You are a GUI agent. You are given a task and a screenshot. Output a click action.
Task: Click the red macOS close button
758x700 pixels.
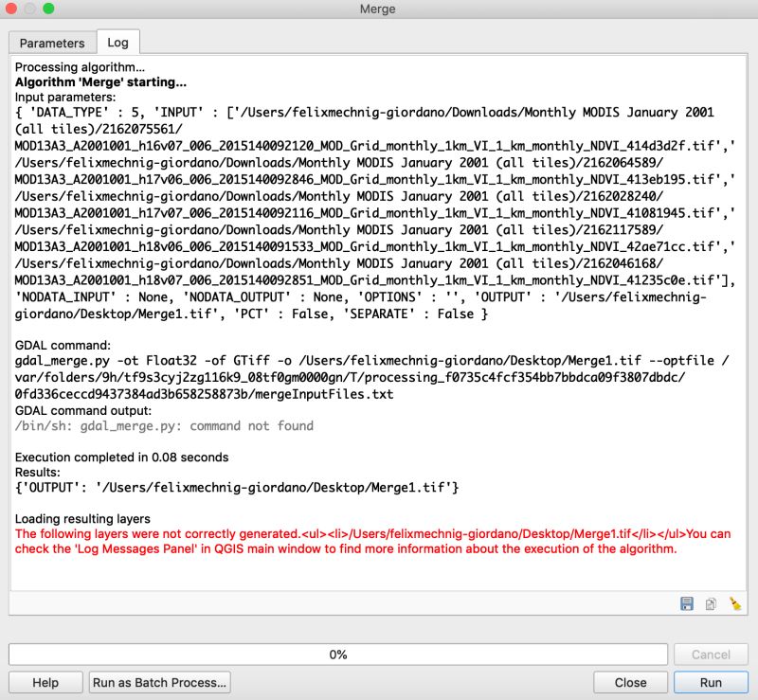coord(11,9)
